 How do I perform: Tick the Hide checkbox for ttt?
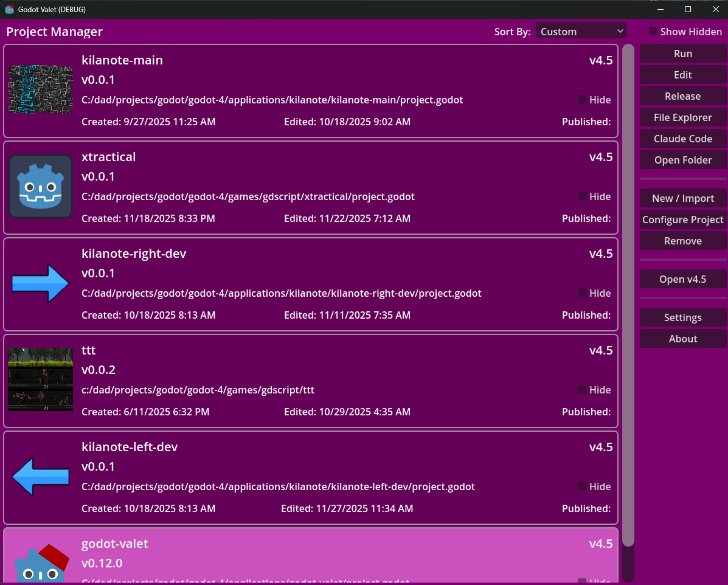(582, 389)
